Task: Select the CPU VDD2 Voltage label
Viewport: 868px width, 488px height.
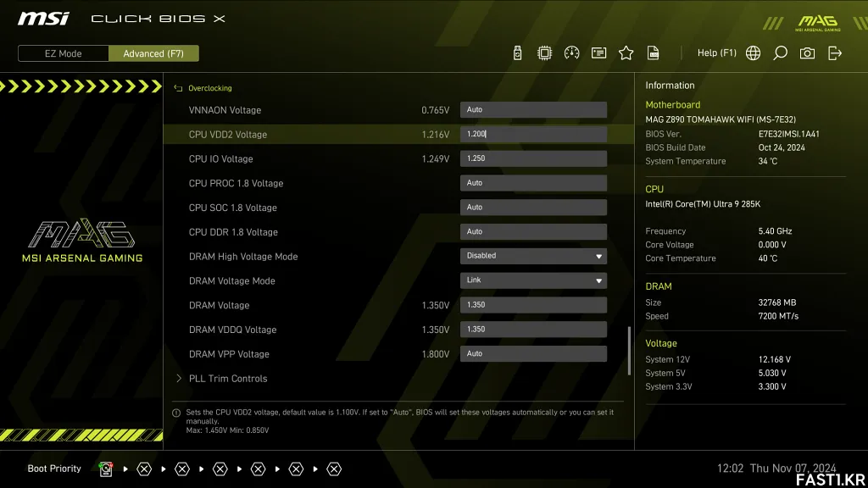Action: click(x=227, y=135)
